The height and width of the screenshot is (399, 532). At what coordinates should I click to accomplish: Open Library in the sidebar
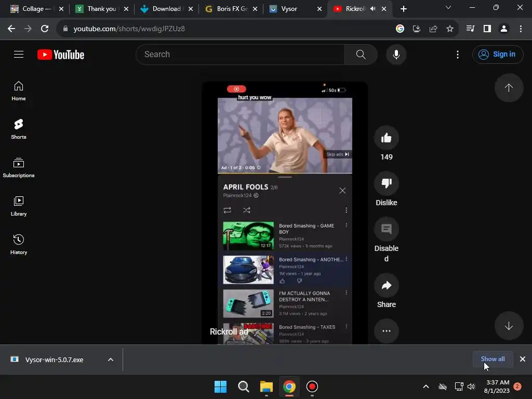coord(19,206)
